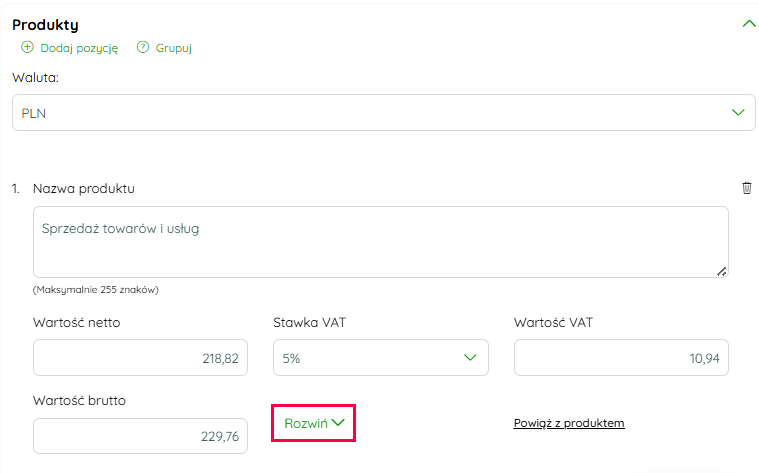This screenshot has height=473, width=759.
Task: Open the Waluta PLN currency dropdown
Action: coord(383,112)
